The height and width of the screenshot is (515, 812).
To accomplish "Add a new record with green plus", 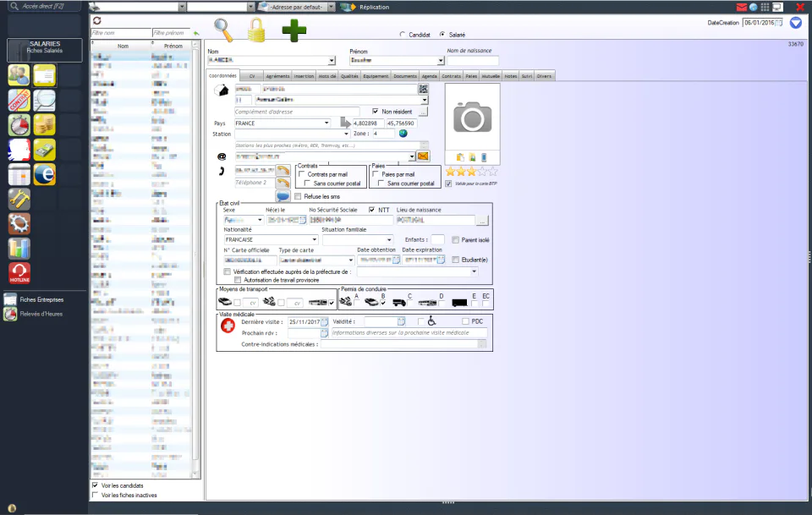I will (294, 30).
